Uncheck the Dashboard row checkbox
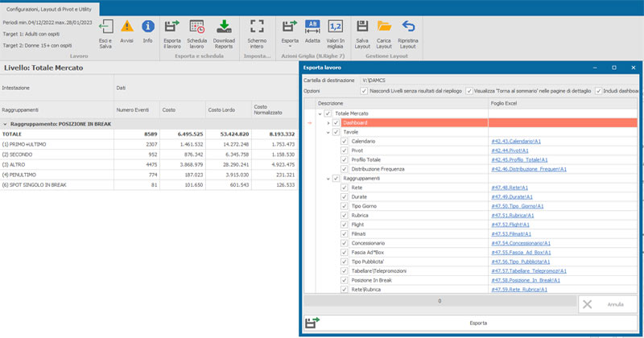The height and width of the screenshot is (338, 644). [x=336, y=122]
